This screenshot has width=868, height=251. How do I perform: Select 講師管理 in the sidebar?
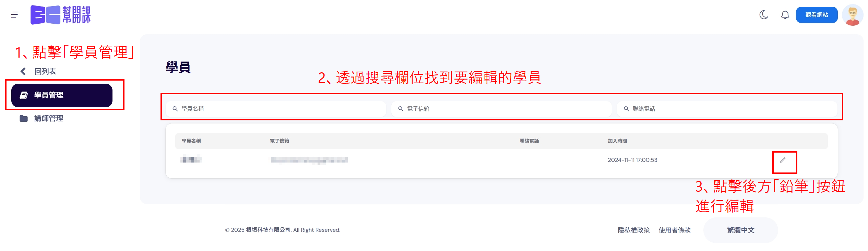[x=49, y=119]
